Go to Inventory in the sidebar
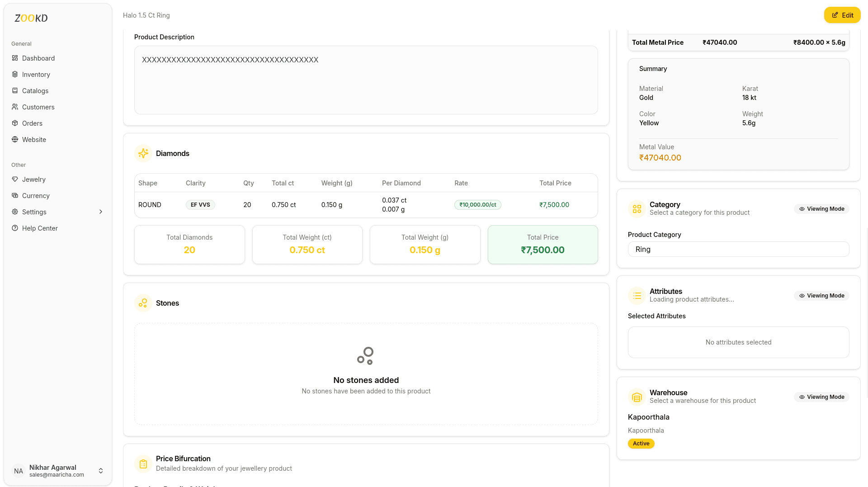 click(36, 75)
